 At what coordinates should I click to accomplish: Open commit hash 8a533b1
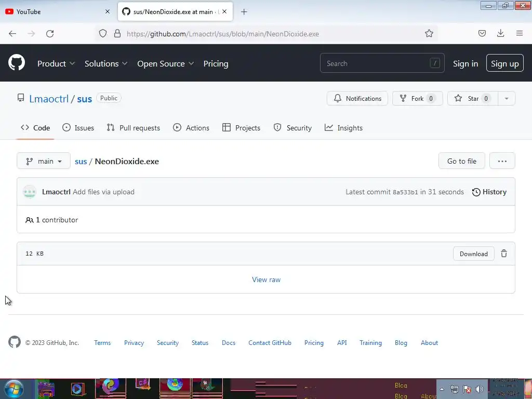405,192
